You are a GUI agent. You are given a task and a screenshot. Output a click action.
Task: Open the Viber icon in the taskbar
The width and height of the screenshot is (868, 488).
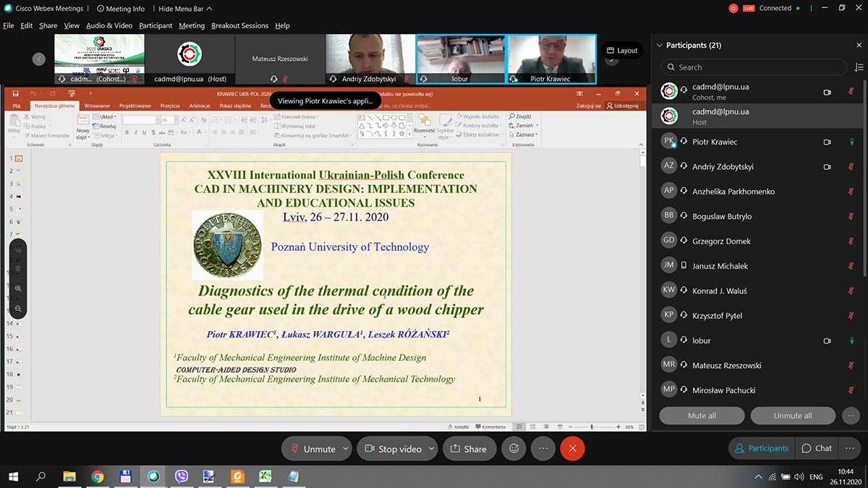pos(182,476)
